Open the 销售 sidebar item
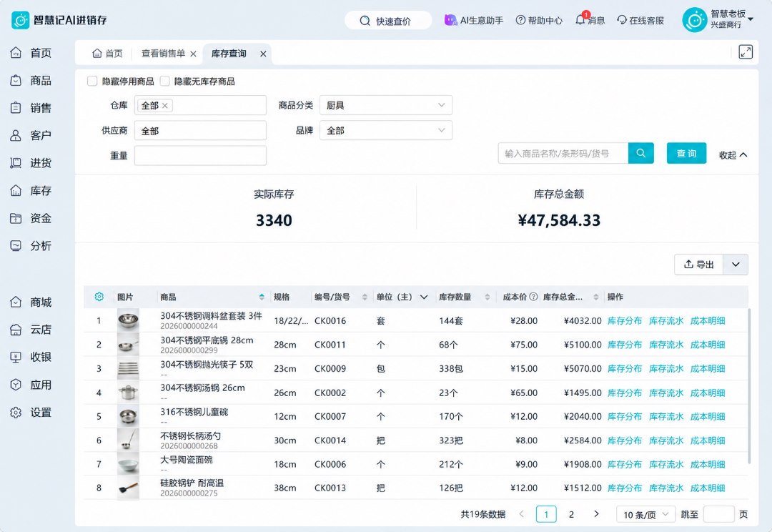Screen dimensions: 772x532 [31, 108]
